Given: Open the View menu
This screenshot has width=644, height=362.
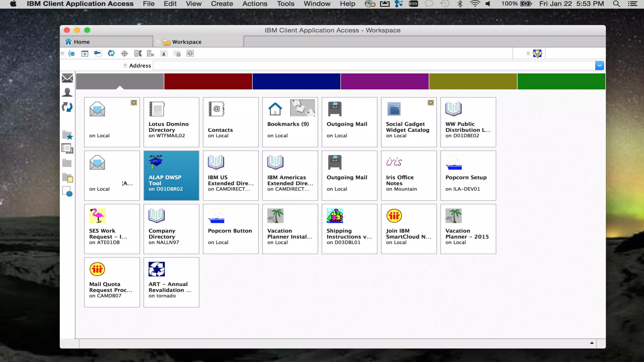Looking at the screenshot, I should (194, 4).
